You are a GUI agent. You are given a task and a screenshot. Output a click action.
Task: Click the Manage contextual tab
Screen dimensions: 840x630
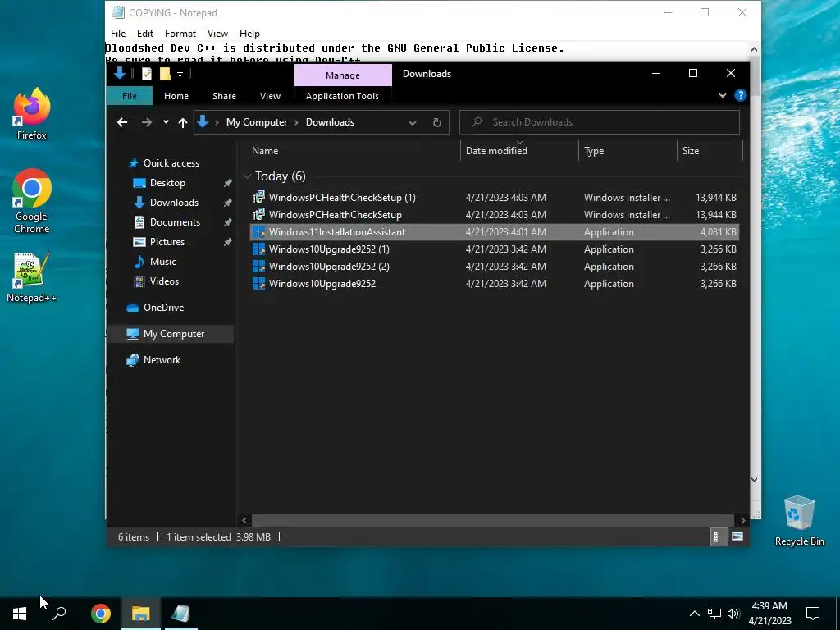pyautogui.click(x=343, y=75)
